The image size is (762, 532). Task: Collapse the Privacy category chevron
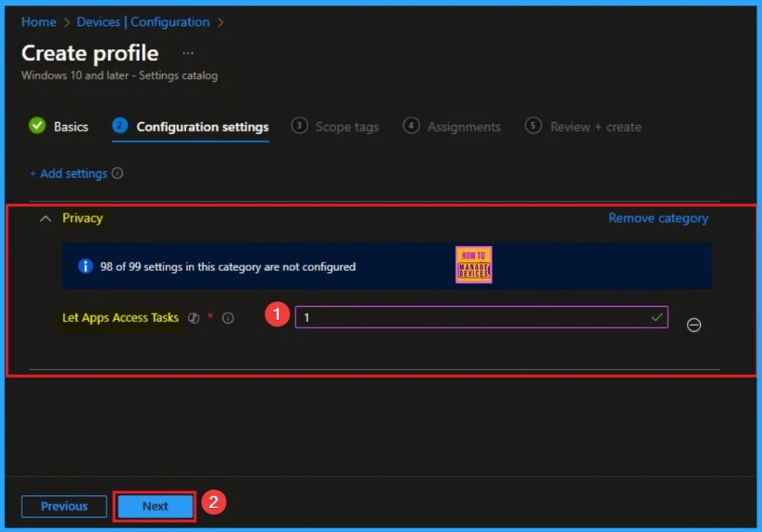(x=46, y=219)
